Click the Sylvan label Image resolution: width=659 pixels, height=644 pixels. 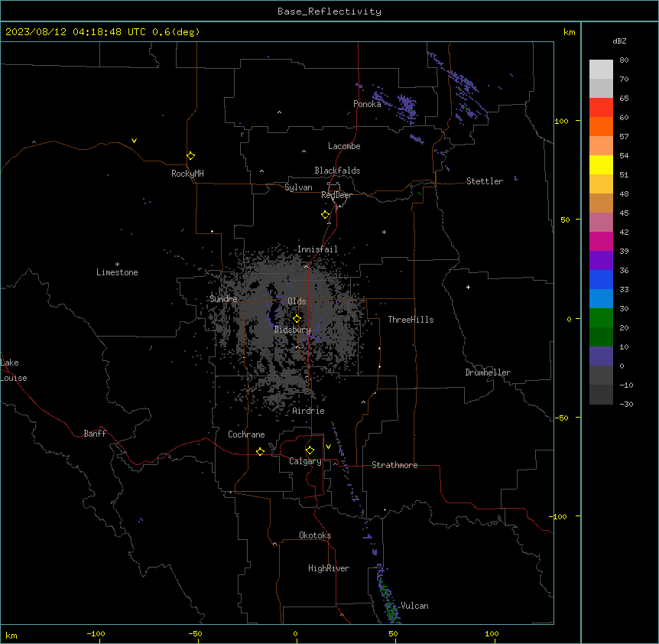(x=298, y=187)
